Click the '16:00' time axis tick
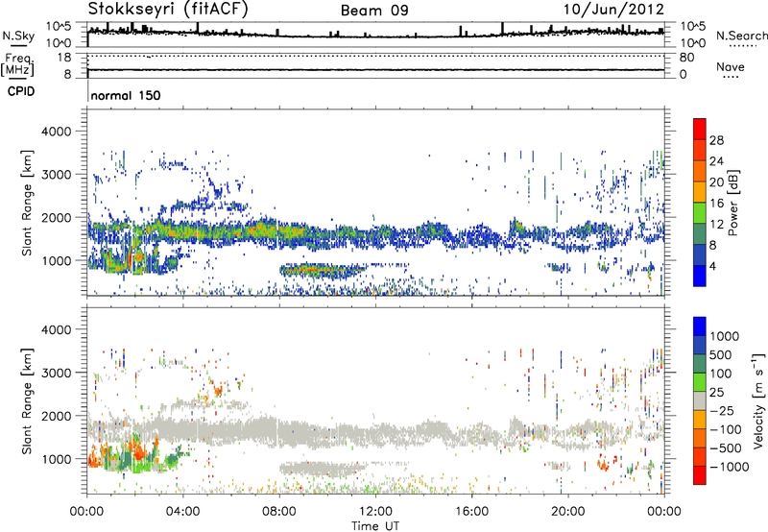Viewport: 768px width, 532px height. click(471, 512)
